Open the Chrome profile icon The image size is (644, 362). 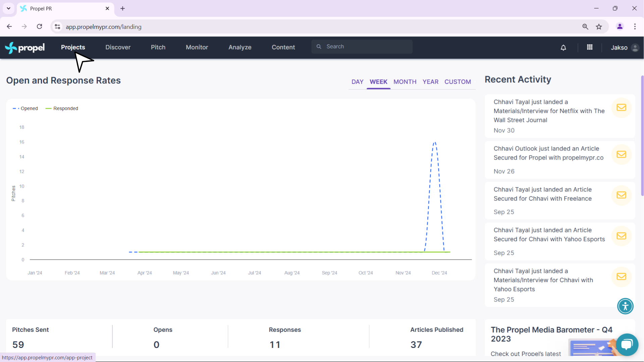click(620, 26)
